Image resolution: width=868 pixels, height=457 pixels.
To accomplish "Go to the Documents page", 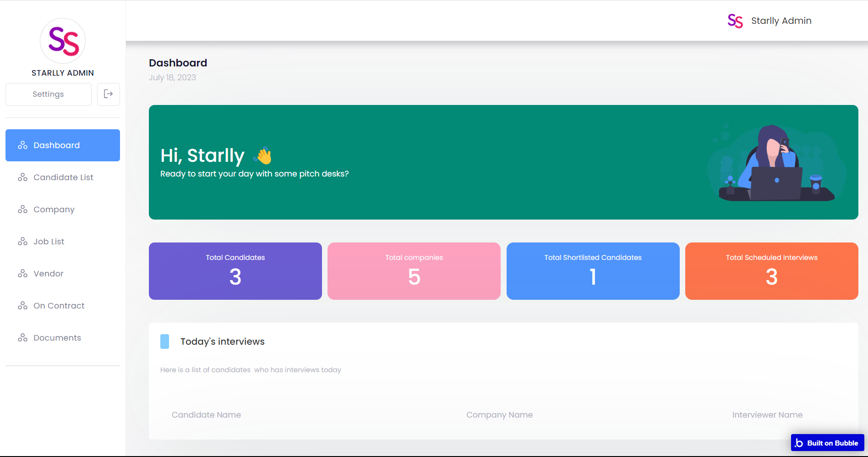I will tap(63, 338).
